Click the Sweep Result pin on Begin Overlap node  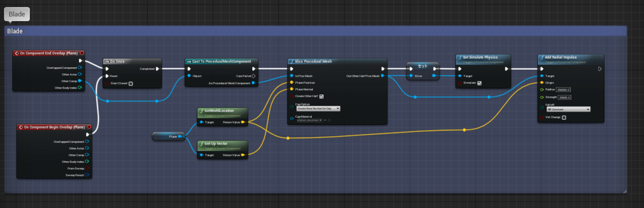(87, 175)
